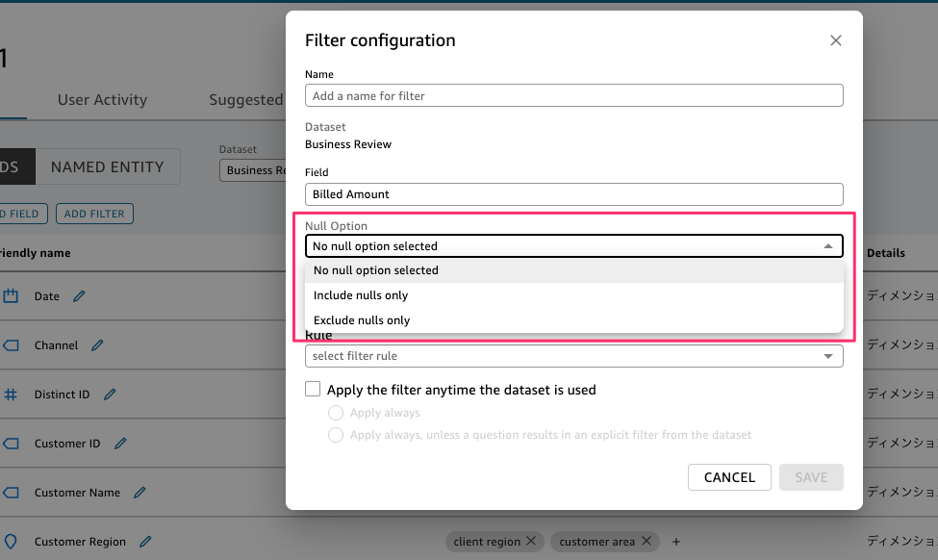
Task: Click pencil icon next to Distinct ID
Action: pyautogui.click(x=110, y=395)
